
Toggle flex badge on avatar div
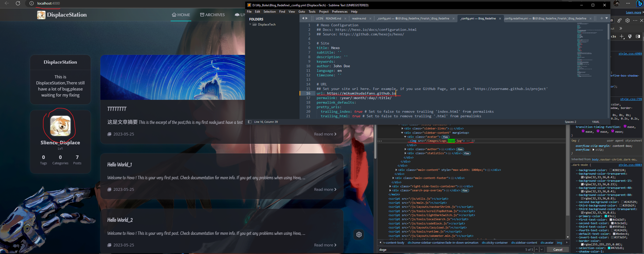[x=445, y=137]
